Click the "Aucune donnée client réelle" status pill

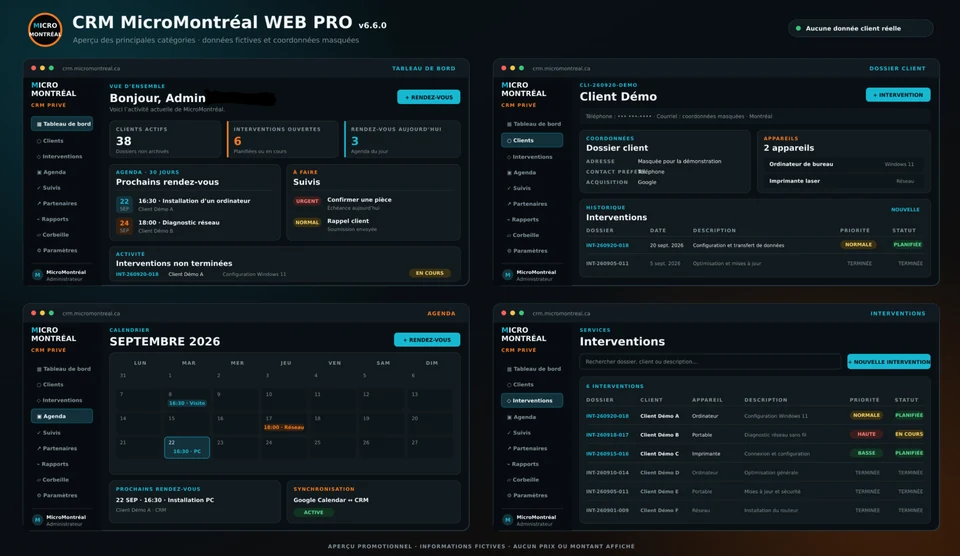(x=860, y=28)
